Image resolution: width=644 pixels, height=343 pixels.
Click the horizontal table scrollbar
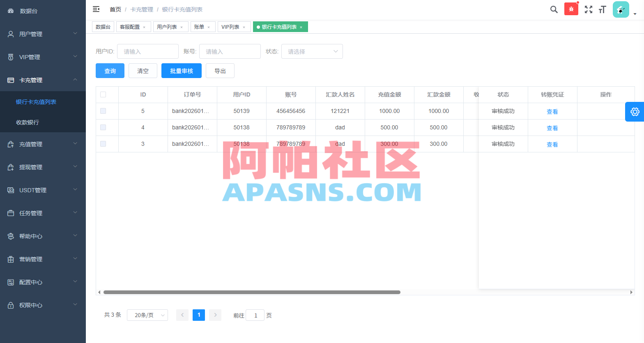pyautogui.click(x=252, y=292)
